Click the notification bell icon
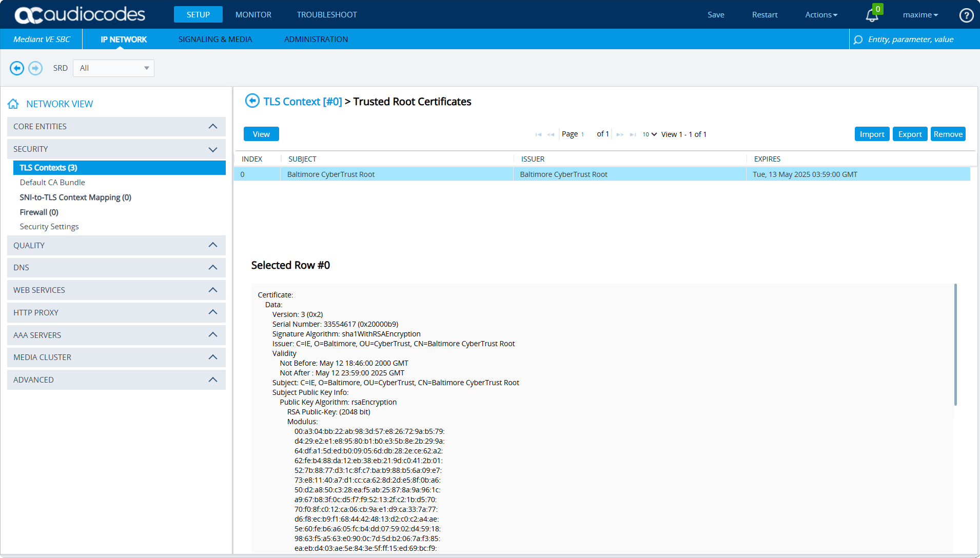This screenshot has width=980, height=558. click(x=872, y=15)
